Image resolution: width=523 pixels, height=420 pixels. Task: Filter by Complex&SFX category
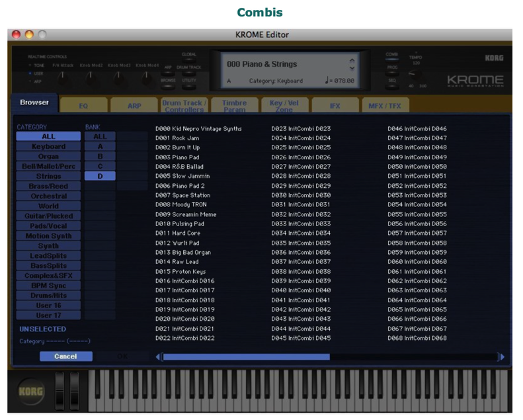click(x=48, y=276)
